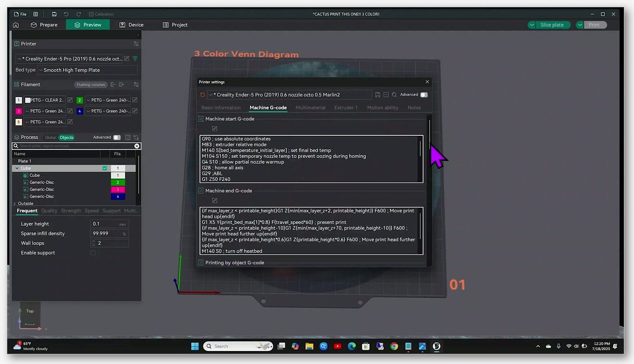Toggle the Cube object printable checkbox

pos(105,169)
